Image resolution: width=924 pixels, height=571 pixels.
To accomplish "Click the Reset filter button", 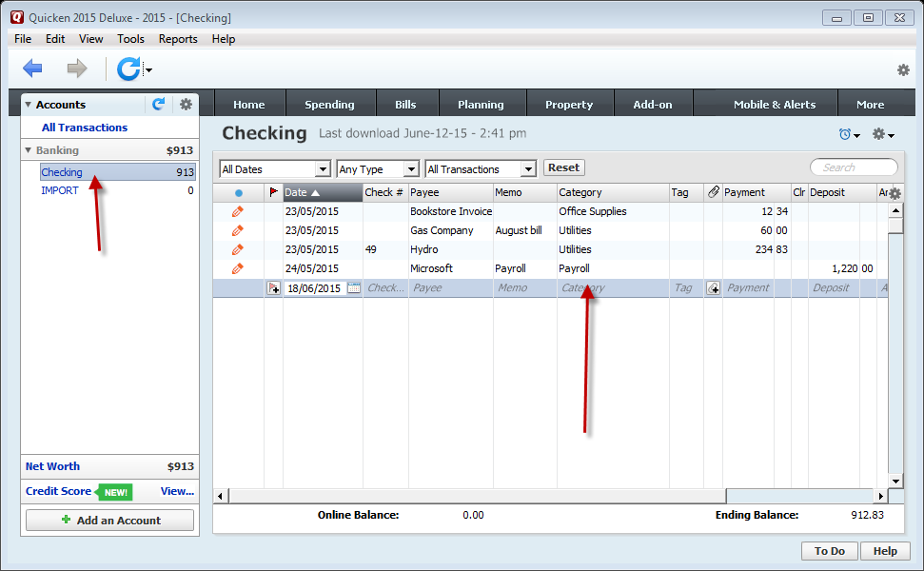I will pyautogui.click(x=564, y=167).
